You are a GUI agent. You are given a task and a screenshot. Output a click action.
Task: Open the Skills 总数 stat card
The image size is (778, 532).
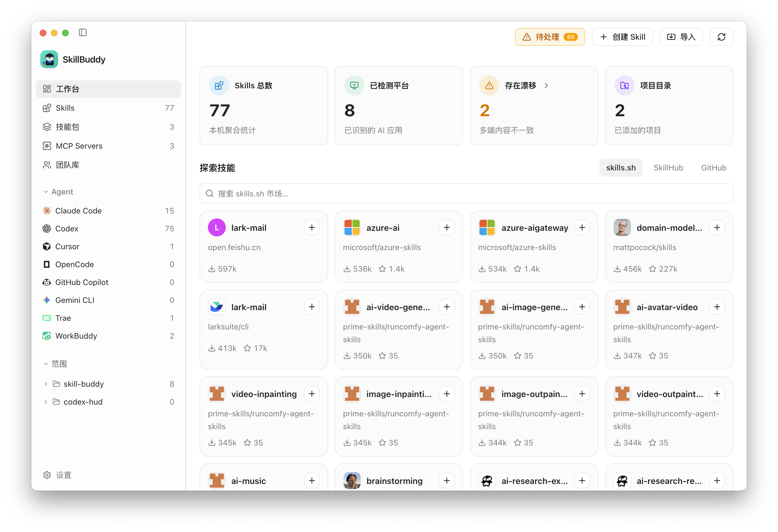(x=264, y=106)
